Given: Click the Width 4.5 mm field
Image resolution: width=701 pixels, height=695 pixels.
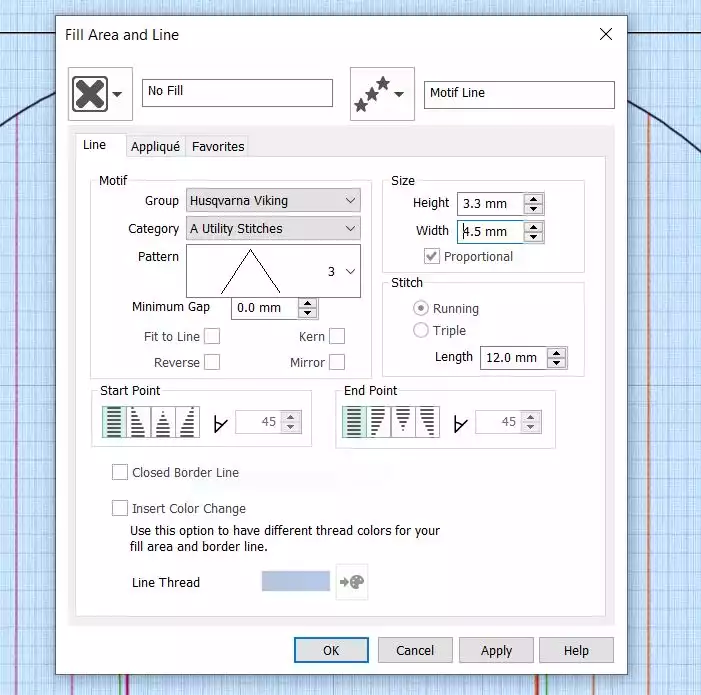Looking at the screenshot, I should (x=490, y=232).
